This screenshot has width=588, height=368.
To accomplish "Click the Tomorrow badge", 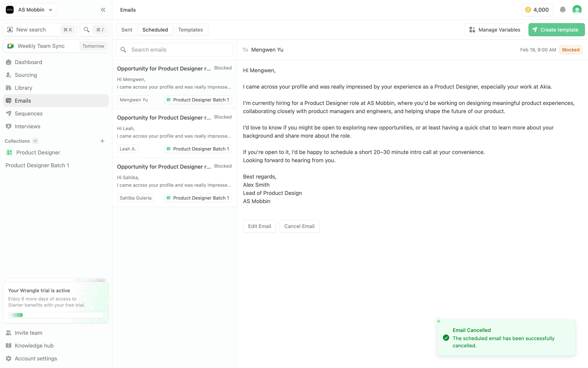I will click(93, 46).
